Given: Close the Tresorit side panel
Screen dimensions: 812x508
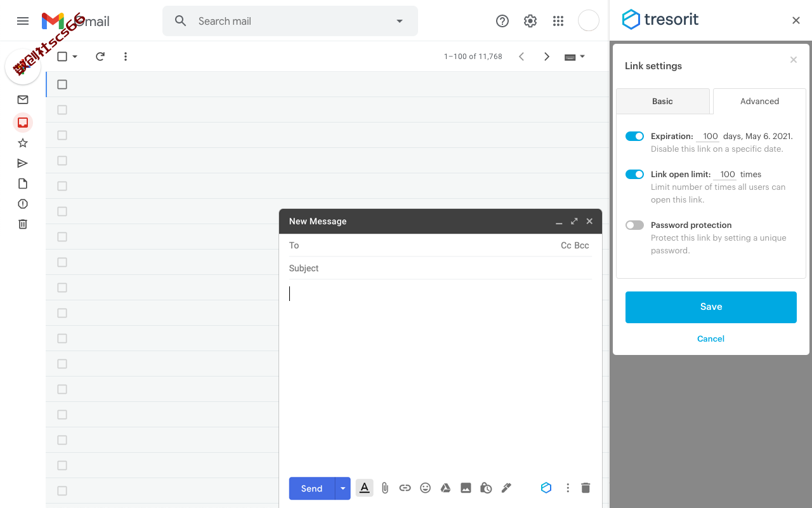Looking at the screenshot, I should pyautogui.click(x=796, y=20).
